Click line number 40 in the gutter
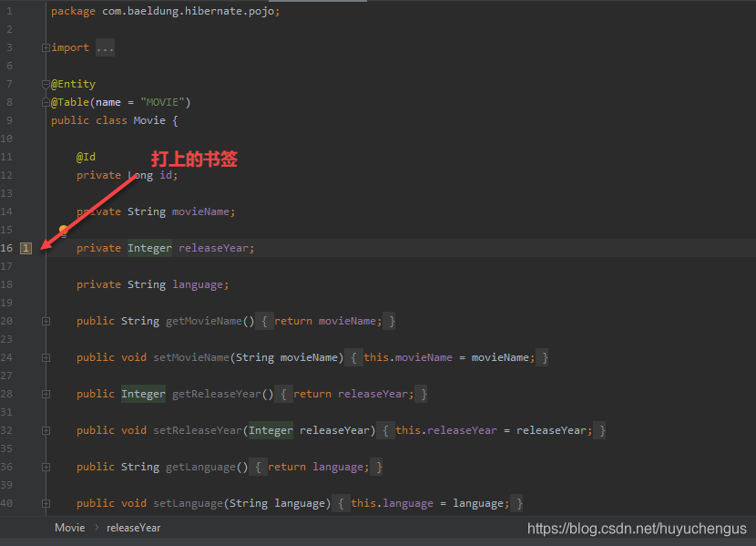Viewport: 756px width, 546px height. click(x=6, y=503)
